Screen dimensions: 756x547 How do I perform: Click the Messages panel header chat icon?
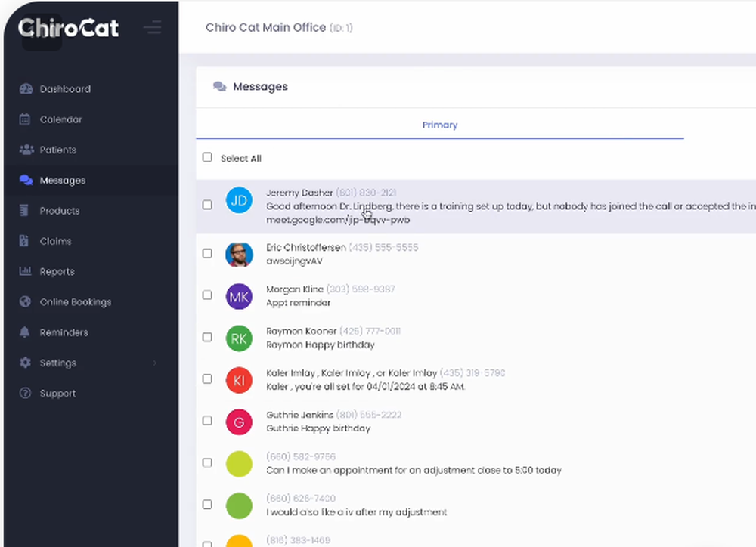pyautogui.click(x=220, y=86)
